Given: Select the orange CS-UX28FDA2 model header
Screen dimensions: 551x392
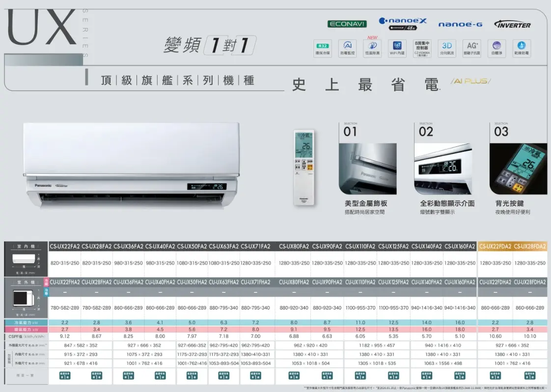Looking at the screenshot, I should (530, 246).
